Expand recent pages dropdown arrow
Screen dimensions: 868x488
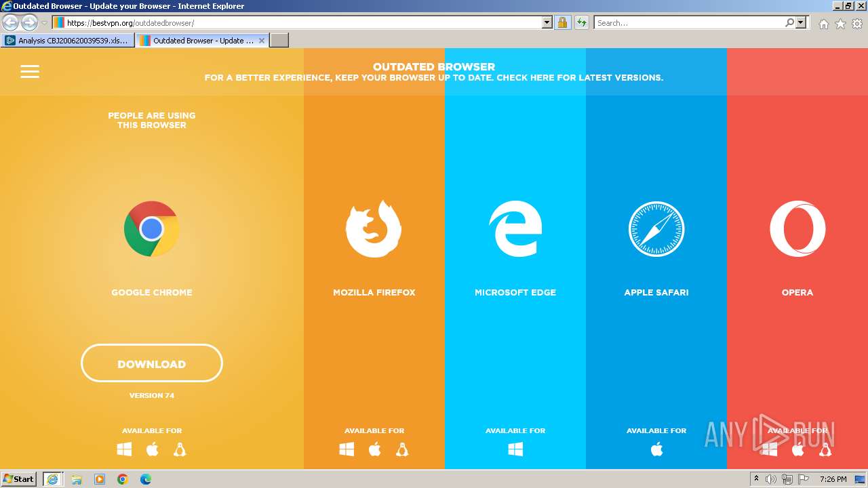44,23
